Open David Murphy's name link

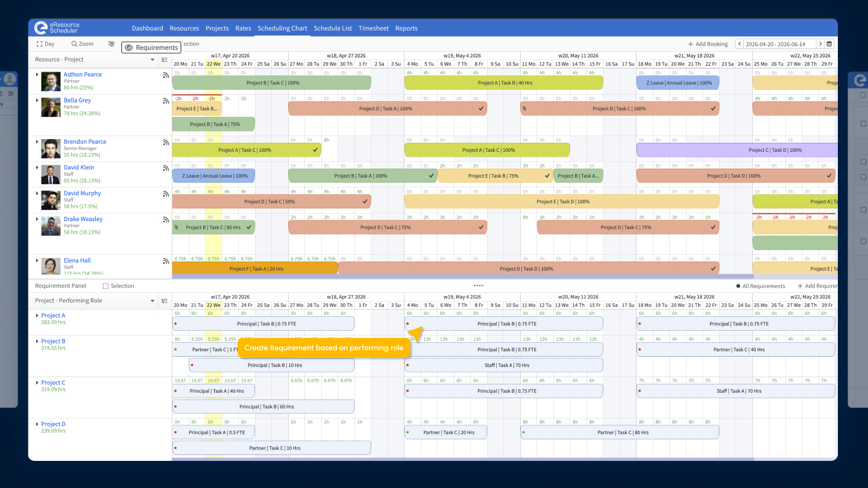(x=83, y=193)
